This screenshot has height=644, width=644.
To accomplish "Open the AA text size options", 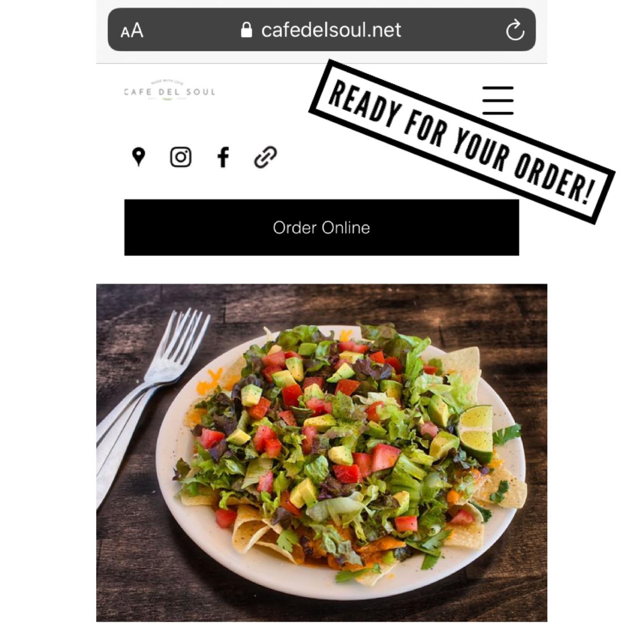I will (x=132, y=31).
